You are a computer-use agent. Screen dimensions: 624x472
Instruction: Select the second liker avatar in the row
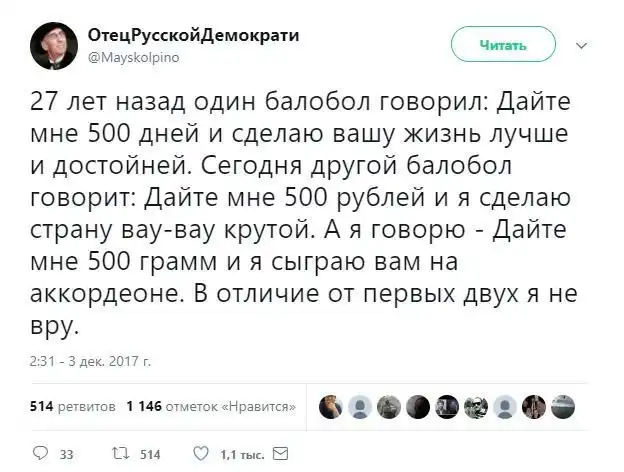361,406
